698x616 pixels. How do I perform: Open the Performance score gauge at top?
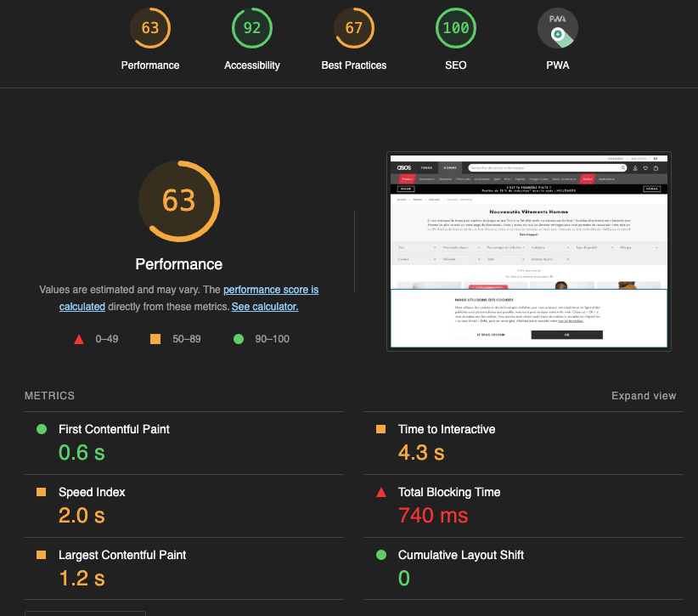click(x=150, y=28)
